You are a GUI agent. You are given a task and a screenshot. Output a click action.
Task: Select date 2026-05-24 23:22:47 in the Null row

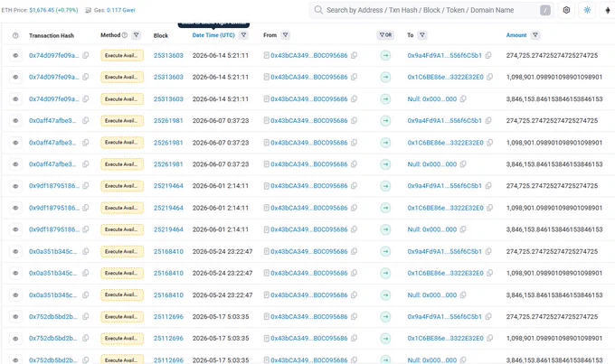222,295
